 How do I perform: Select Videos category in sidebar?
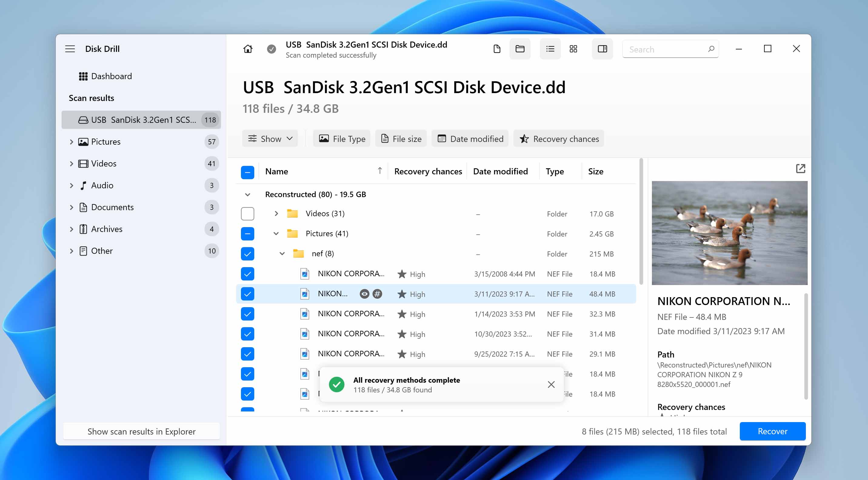pos(141,163)
